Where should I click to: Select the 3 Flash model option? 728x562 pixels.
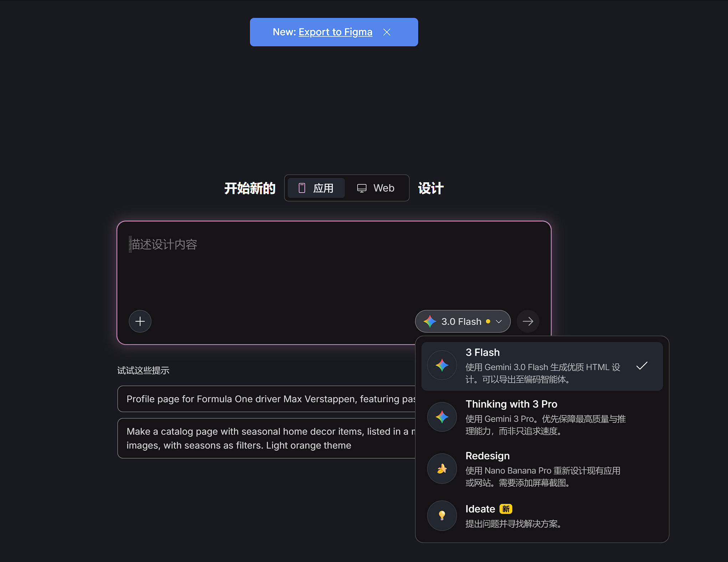coord(542,366)
